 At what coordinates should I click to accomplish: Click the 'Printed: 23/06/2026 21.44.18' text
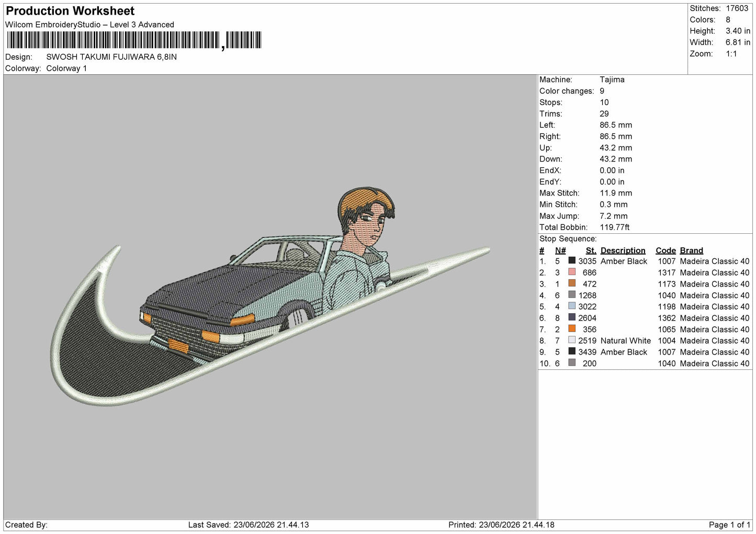point(501,525)
